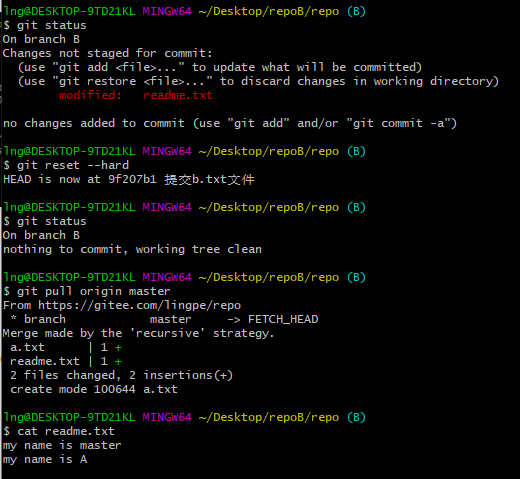Click the 'my name is master' output line
The image size is (520, 479).
pyautogui.click(x=62, y=445)
